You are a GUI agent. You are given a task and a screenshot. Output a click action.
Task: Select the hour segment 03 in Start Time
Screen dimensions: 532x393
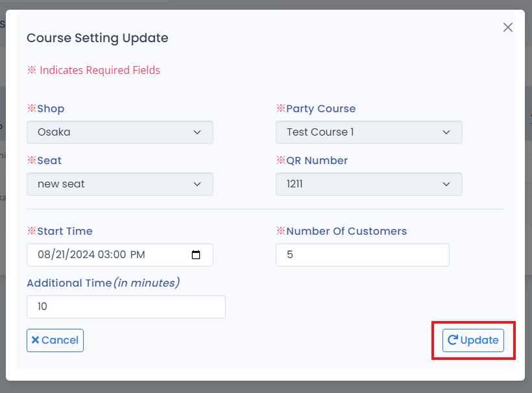[x=104, y=255]
